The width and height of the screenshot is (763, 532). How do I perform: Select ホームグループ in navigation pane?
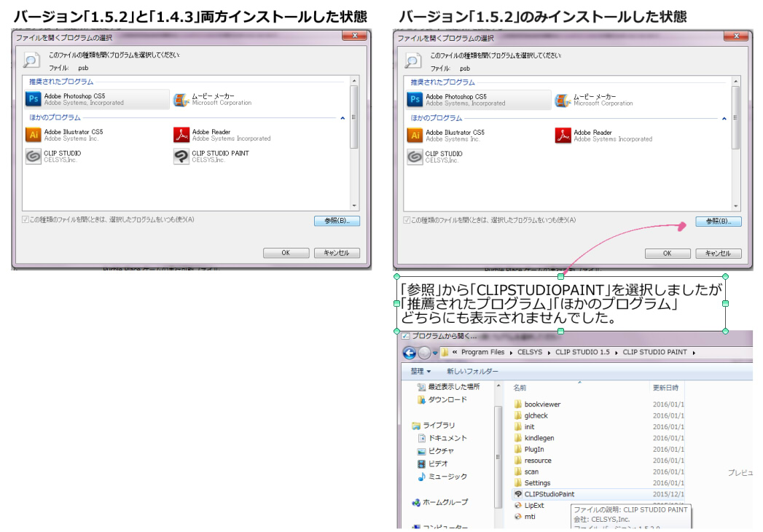(x=440, y=502)
